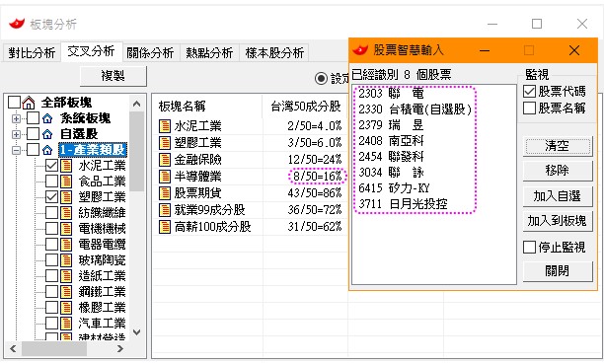Screen dimensions: 604x364
Task: Click the 食品工業 tree document icon
Action: pos(66,182)
